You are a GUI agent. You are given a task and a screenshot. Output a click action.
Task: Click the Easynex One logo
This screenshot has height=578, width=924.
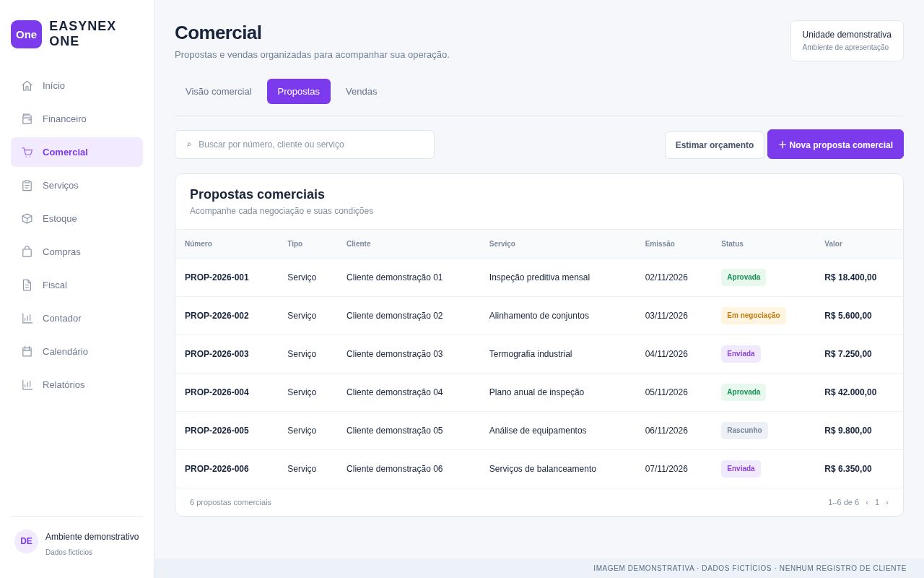click(26, 34)
